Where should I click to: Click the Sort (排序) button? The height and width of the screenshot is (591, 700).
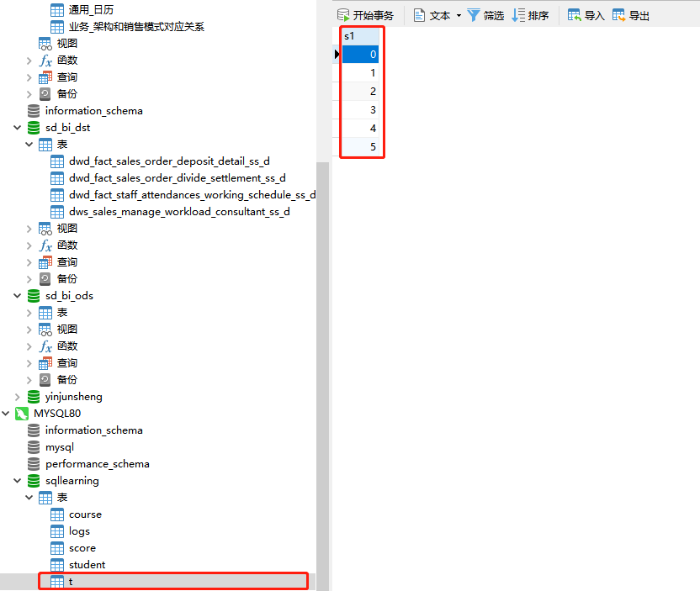530,16
